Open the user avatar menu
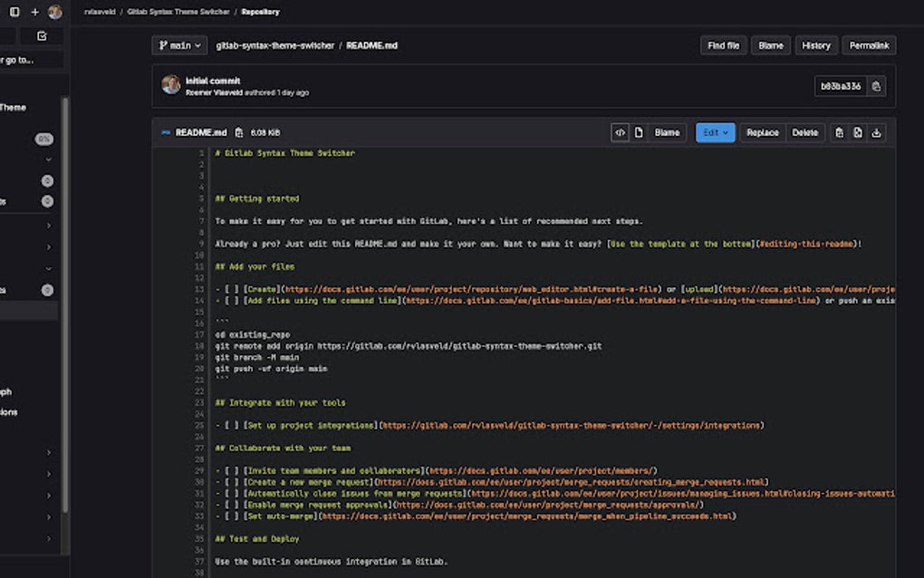 coord(55,12)
